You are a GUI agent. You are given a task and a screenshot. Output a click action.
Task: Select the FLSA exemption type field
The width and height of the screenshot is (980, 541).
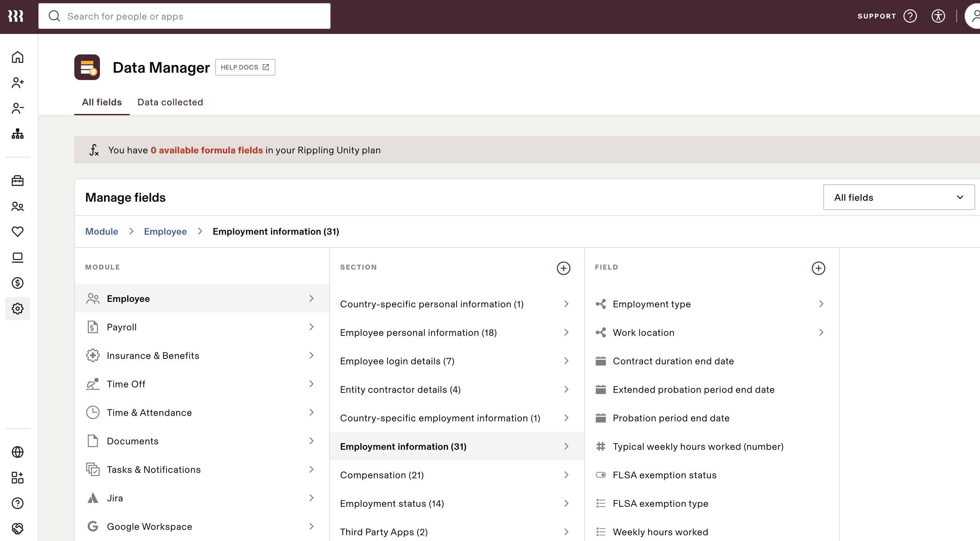[x=711, y=503]
